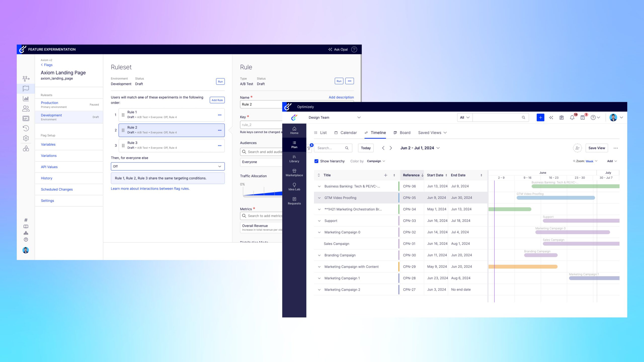Select the Flags icon in left rail
This screenshot has width=644, height=362.
pyautogui.click(x=26, y=88)
